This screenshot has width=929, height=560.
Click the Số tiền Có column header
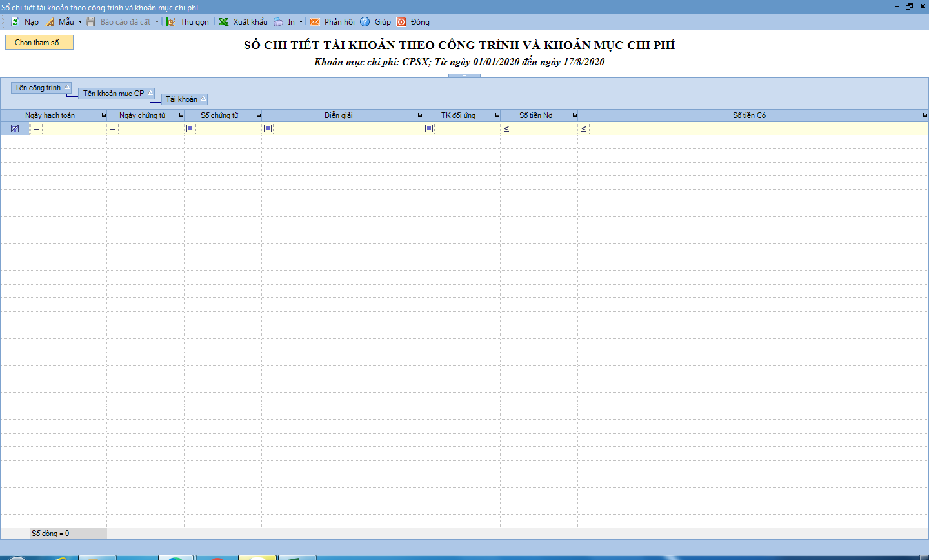(x=749, y=115)
